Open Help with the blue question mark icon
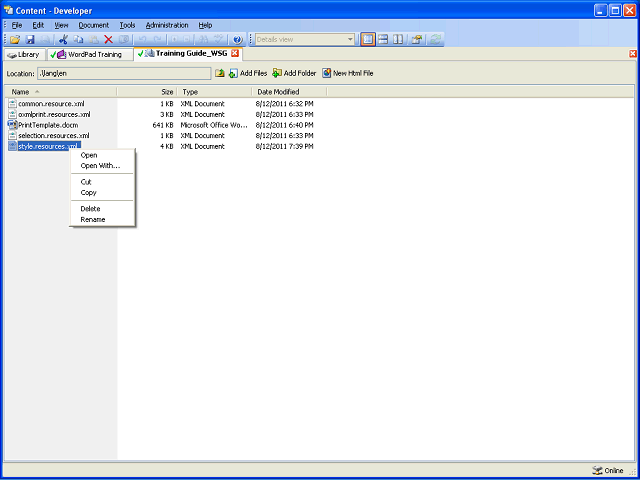The width and height of the screenshot is (640, 480). [238, 40]
